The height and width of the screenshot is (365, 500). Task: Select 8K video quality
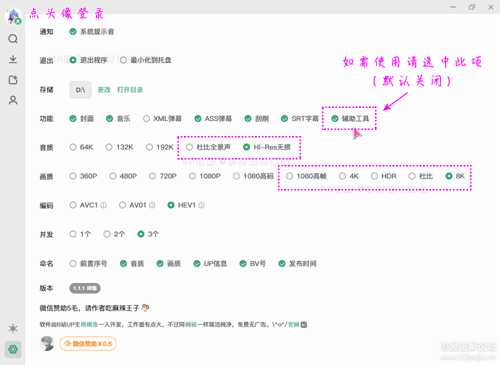449,176
